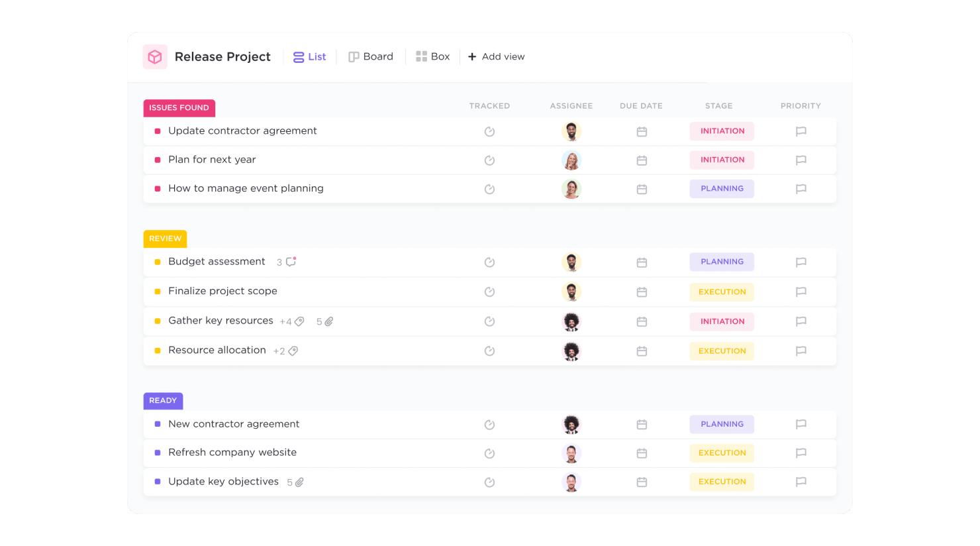Open attachments on Gather key resources
The width and height of the screenshot is (980, 546).
[329, 321]
